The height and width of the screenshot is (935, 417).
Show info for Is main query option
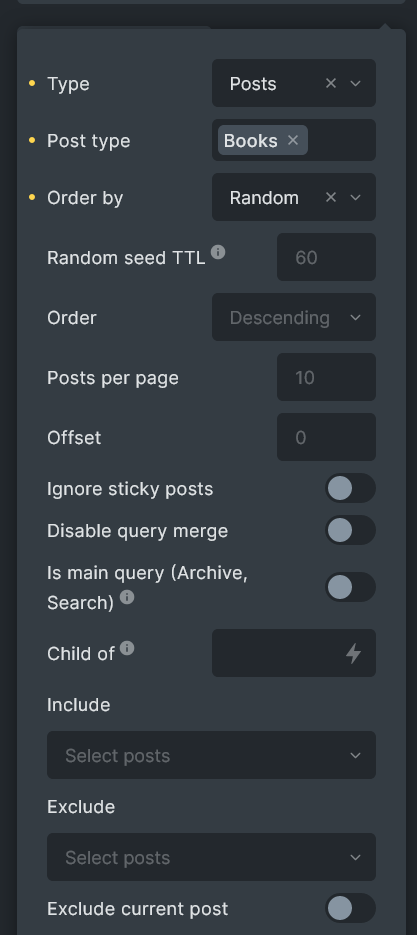click(x=126, y=597)
